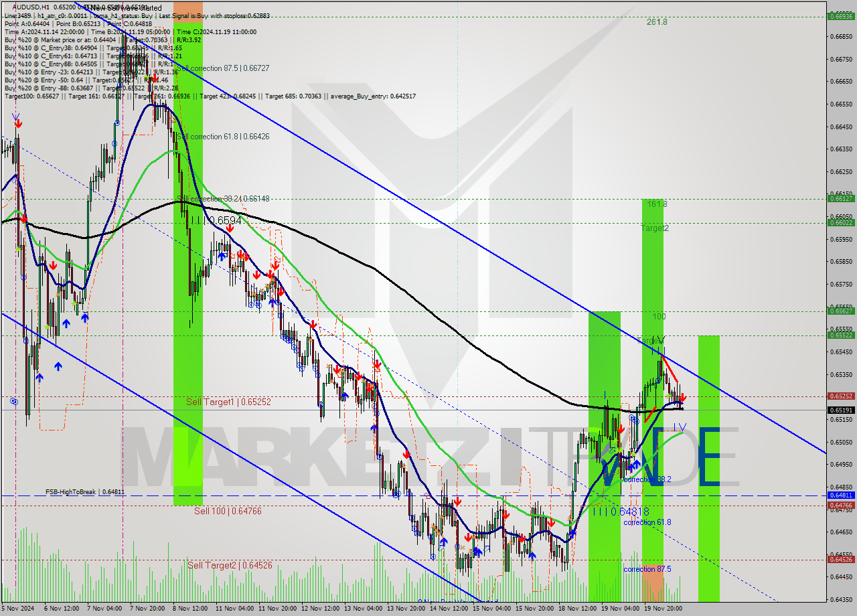Click the '18 Nov 12:00' time label

(578, 609)
